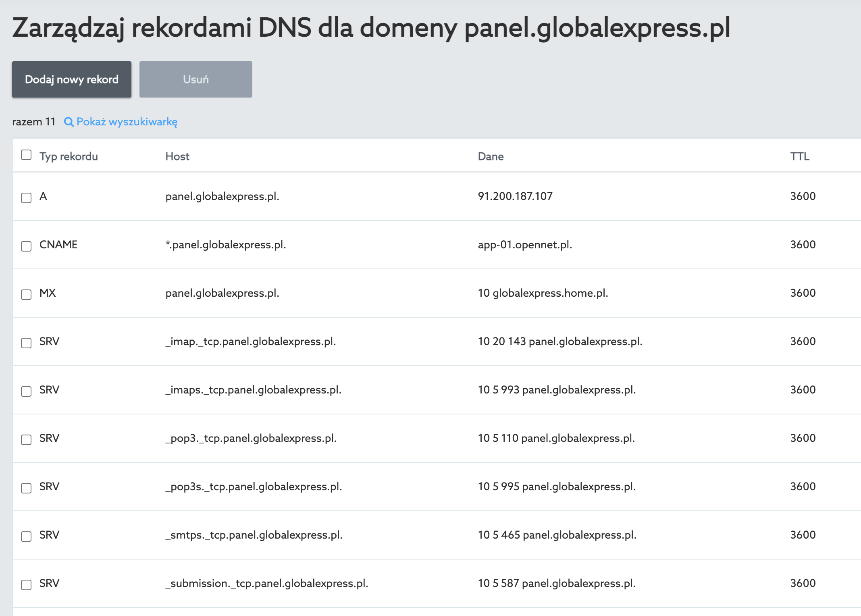This screenshot has width=861, height=616.
Task: Select checkbox for _pop3s._tcp SRV record
Action: [26, 488]
